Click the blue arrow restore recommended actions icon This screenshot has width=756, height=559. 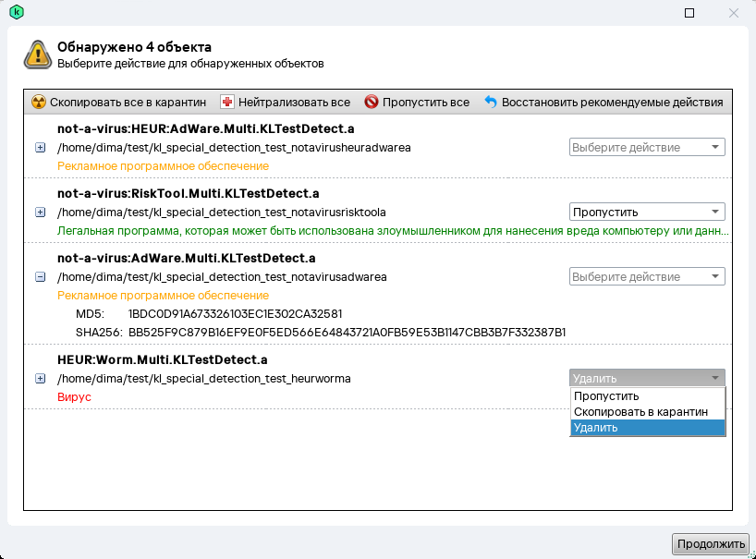491,103
